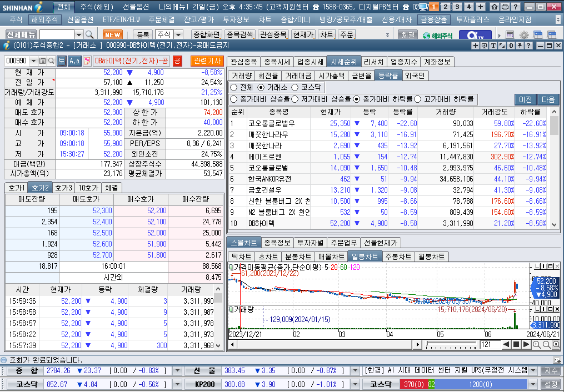Click the diagonal-arrow size icon in title bar

[x=502, y=46]
